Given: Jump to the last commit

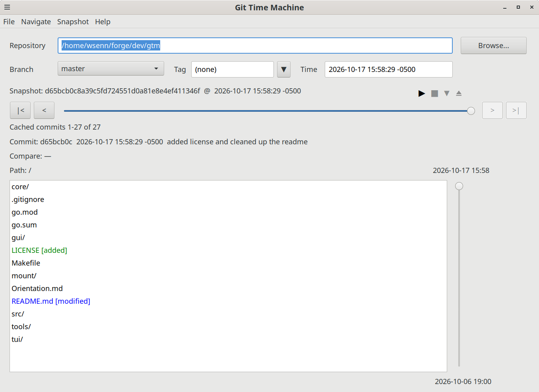Looking at the screenshot, I should [x=516, y=111].
